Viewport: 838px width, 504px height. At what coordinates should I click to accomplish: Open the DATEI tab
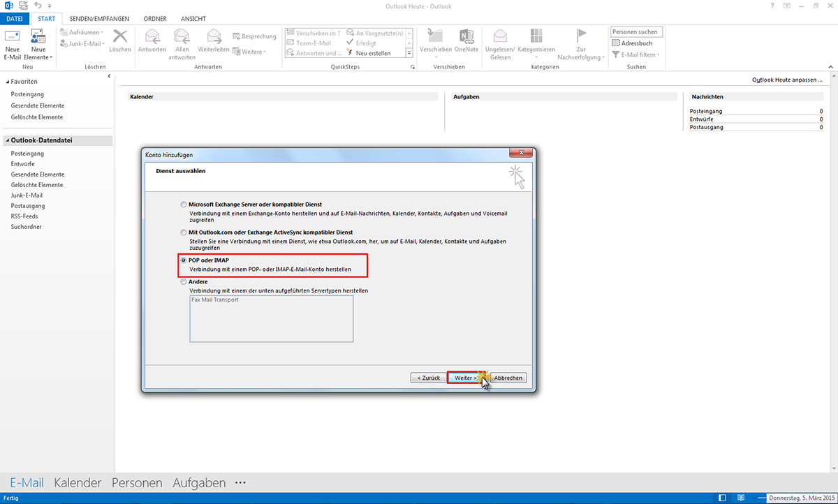point(15,19)
